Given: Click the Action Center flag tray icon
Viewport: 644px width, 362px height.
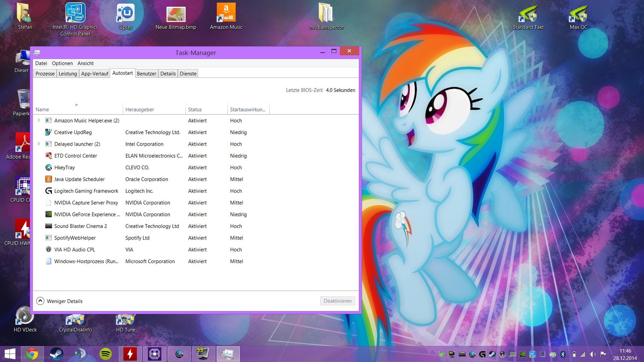Looking at the screenshot, I should click(x=603, y=354).
